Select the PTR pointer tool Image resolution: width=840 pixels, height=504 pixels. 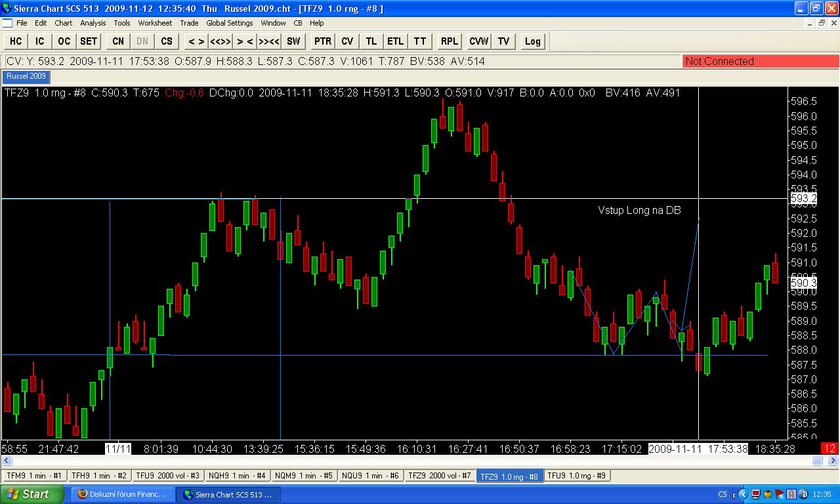tap(323, 41)
